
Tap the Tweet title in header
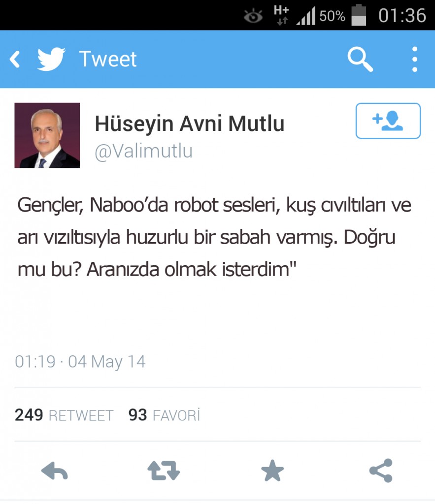(108, 59)
